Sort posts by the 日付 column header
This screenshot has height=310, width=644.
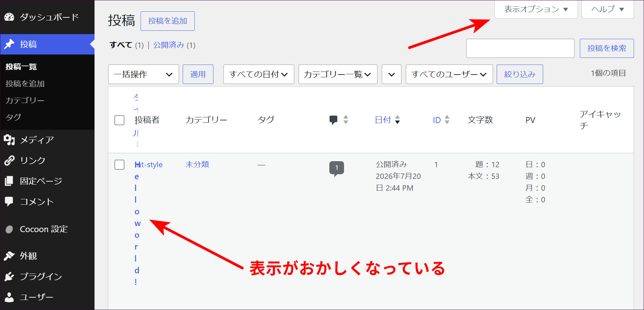tap(383, 120)
